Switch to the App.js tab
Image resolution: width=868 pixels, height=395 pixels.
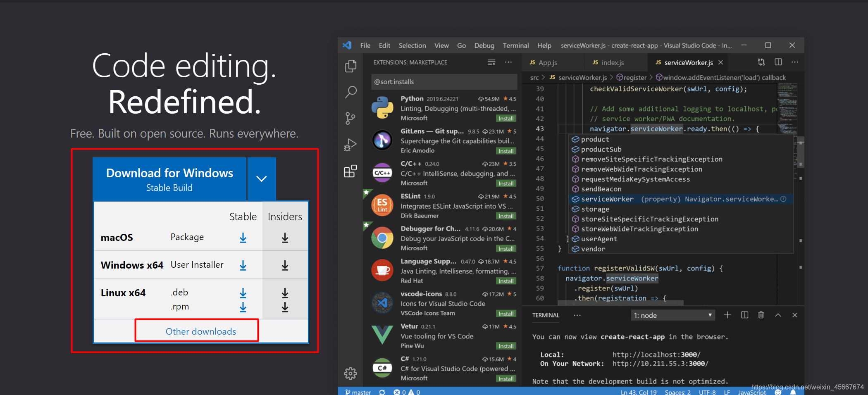pyautogui.click(x=553, y=62)
